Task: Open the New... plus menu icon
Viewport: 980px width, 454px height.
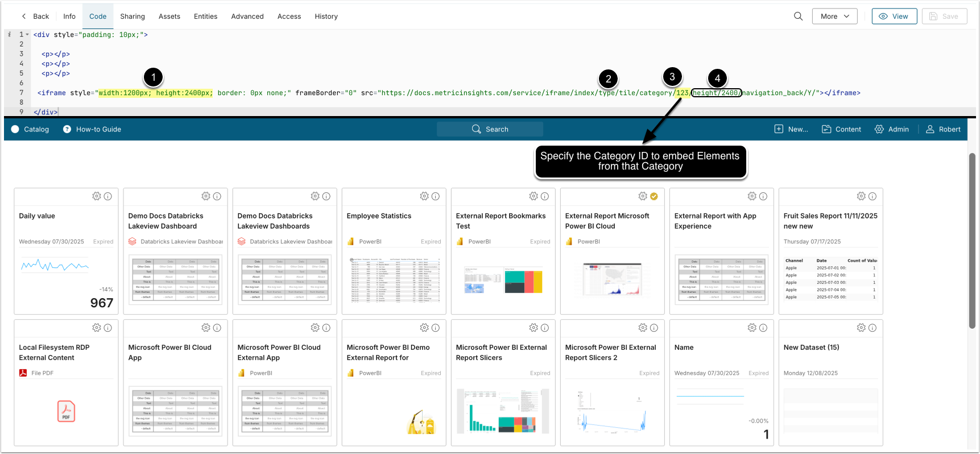Action: (779, 129)
